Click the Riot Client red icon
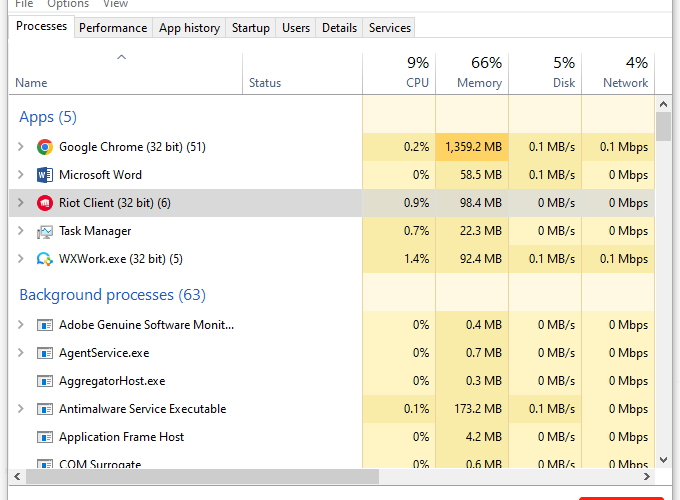 click(45, 203)
